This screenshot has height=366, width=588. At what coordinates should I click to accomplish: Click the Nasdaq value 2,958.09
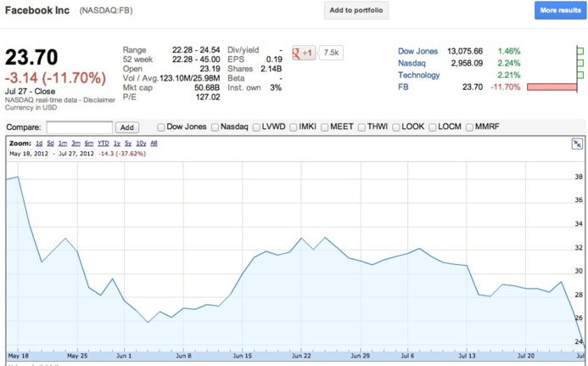(467, 64)
